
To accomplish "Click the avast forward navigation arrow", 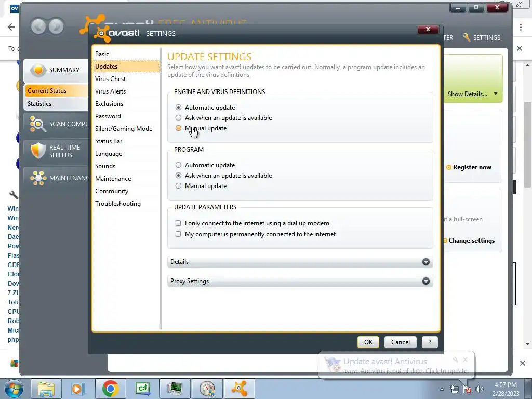I will click(56, 26).
